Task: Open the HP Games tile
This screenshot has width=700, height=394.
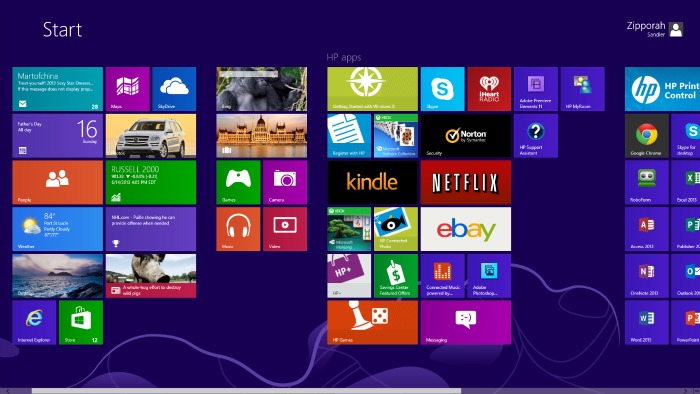Action: tap(373, 323)
